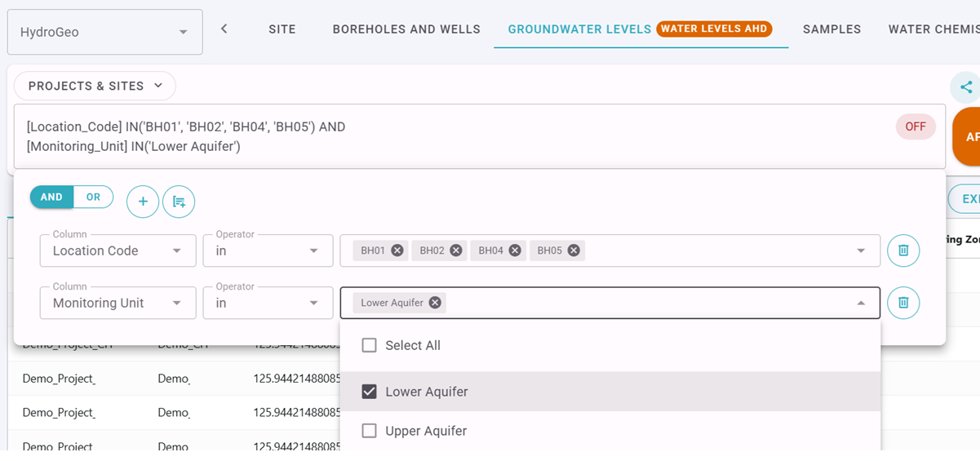Check the Upper Aquifer option
Screen dimensions: 980x461
(x=370, y=431)
